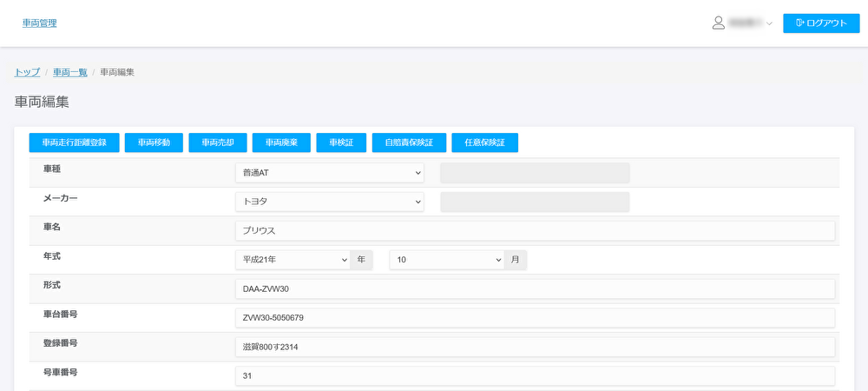Go to トップ breadcrumb link
This screenshot has height=391, width=868.
pyautogui.click(x=27, y=71)
